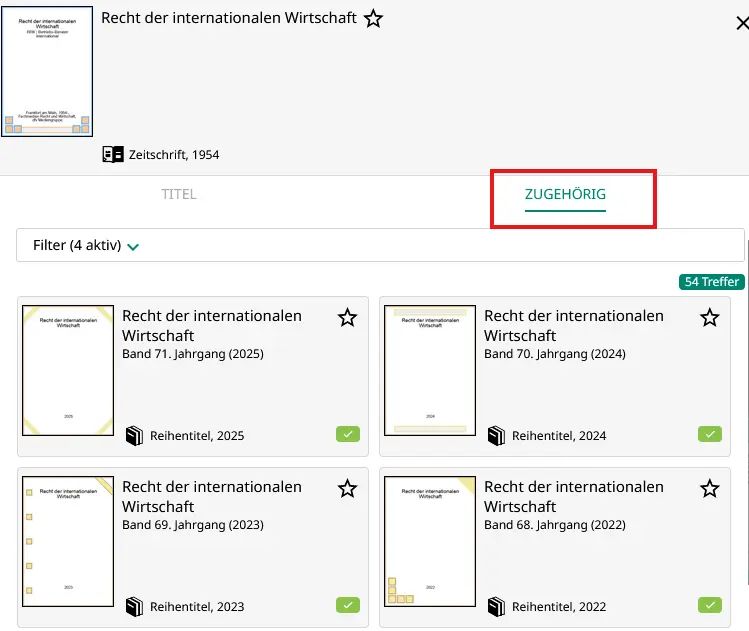Toggle green availability check for 2025 volume
This screenshot has height=631, width=749.
tap(347, 434)
